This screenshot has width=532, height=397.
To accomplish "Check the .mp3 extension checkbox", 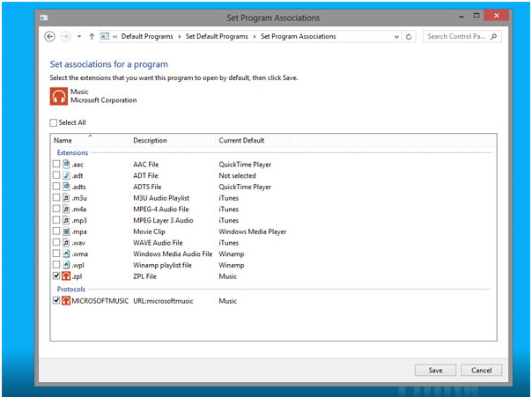I will coord(56,220).
